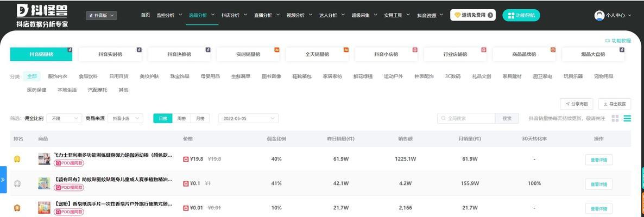
Task: Switch to the 行业店铺榜 tab
Action: (x=455, y=54)
